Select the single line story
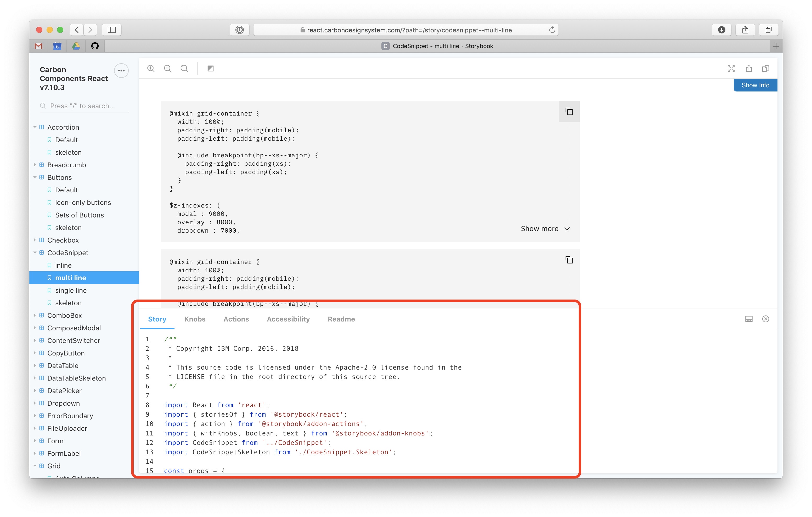Viewport: 812px width, 517px height. pos(70,290)
